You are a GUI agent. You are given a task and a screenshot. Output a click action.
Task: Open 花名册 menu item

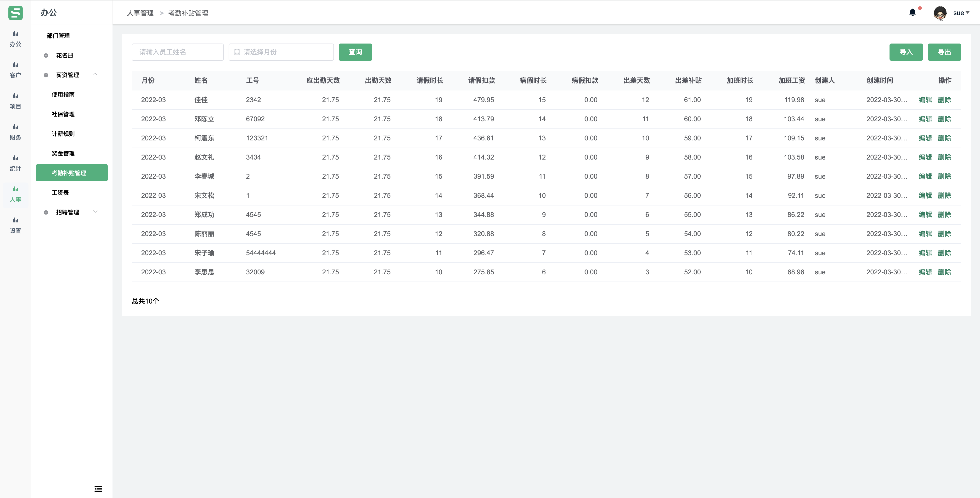click(x=64, y=55)
